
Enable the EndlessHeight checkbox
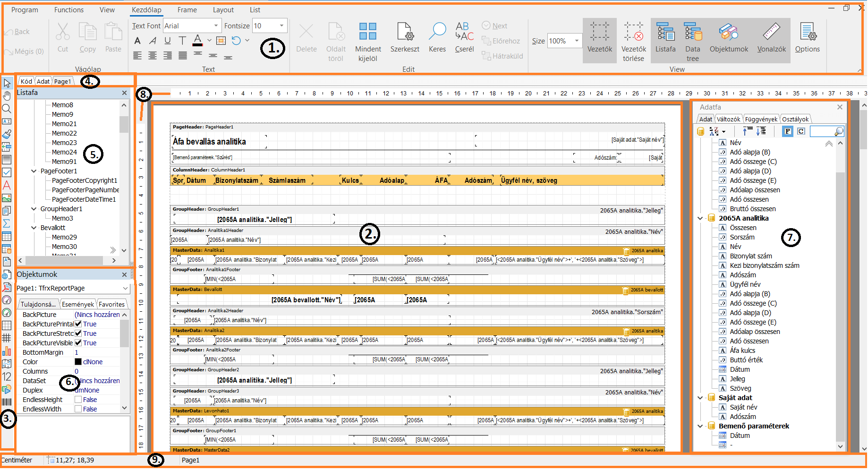[x=78, y=400]
